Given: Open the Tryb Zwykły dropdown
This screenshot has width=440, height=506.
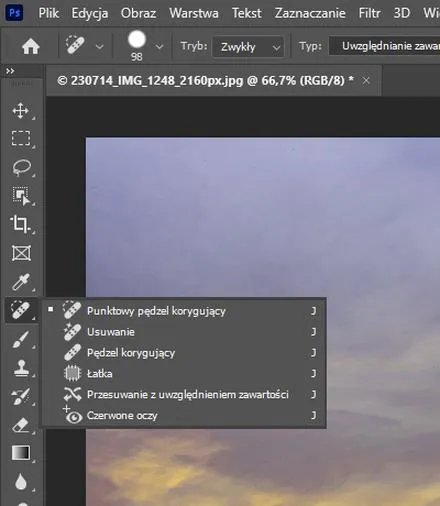Looking at the screenshot, I should coord(248,47).
